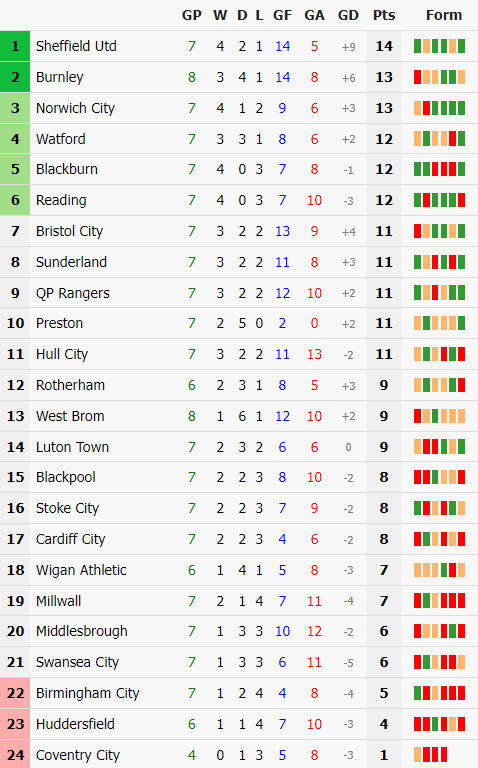Click the GF column header
Viewport: 478px width, 768px height.
pos(283,15)
